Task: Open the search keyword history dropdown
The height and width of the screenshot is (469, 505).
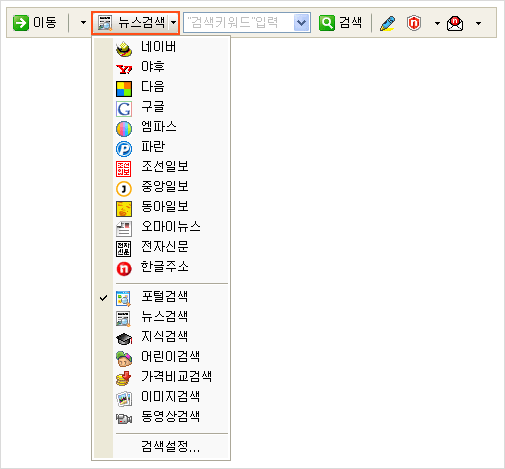Action: (301, 23)
